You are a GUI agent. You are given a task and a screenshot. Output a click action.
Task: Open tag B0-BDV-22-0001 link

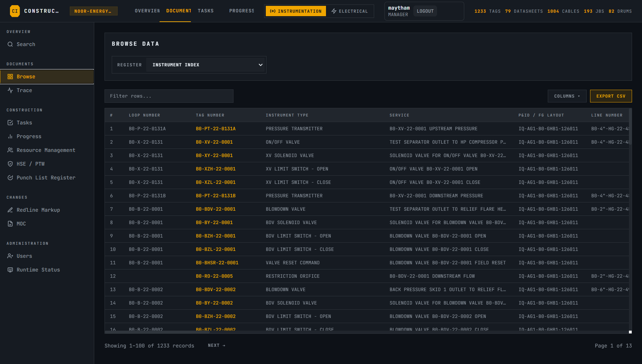(216, 209)
